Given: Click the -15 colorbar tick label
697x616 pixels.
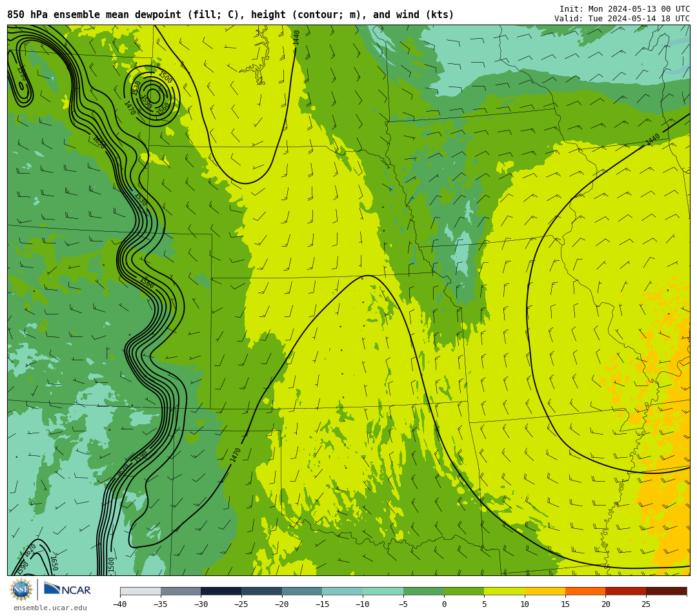Looking at the screenshot, I should [x=322, y=604].
